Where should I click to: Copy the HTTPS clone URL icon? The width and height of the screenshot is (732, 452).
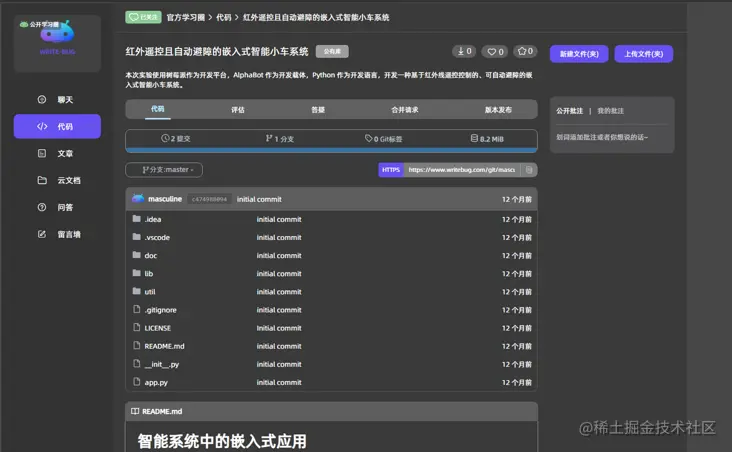pos(529,170)
